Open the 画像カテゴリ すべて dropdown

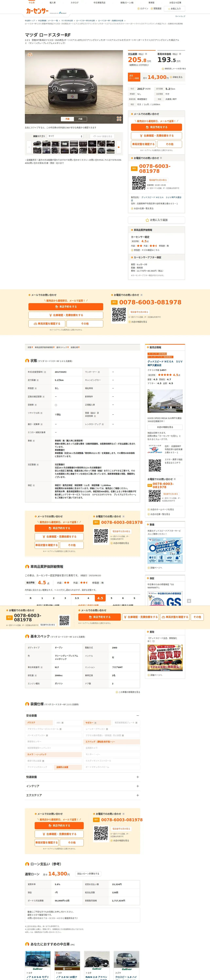click(65, 136)
